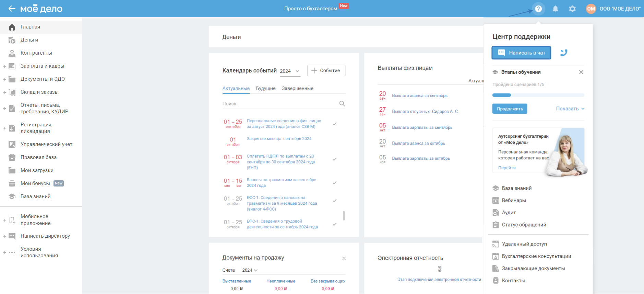Open the calendar year 2024 dropdown
The width and height of the screenshot is (644, 294).
pos(290,71)
